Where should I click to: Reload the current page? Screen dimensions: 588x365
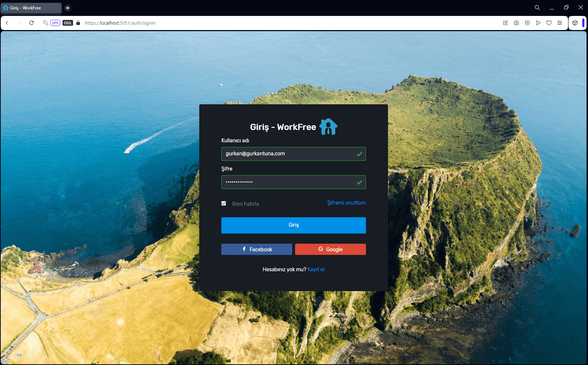(31, 23)
